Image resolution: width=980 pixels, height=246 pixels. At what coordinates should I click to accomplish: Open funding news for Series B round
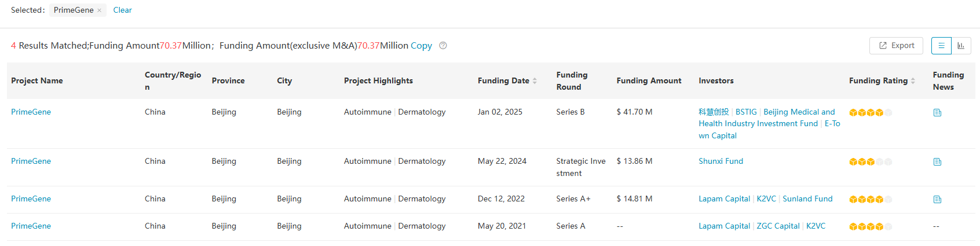(x=937, y=113)
